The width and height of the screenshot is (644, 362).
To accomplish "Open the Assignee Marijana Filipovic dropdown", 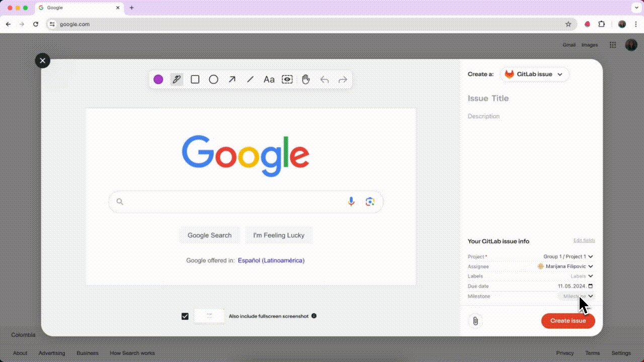I will click(566, 266).
